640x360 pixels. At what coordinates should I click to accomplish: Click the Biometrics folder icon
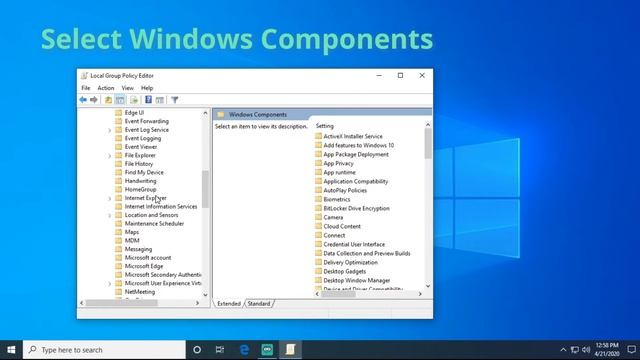coord(318,199)
